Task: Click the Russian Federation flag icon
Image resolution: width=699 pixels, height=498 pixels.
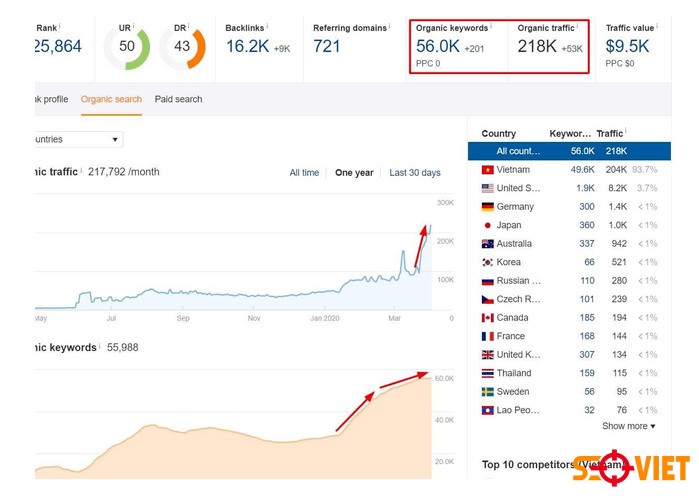Action: pos(488,281)
